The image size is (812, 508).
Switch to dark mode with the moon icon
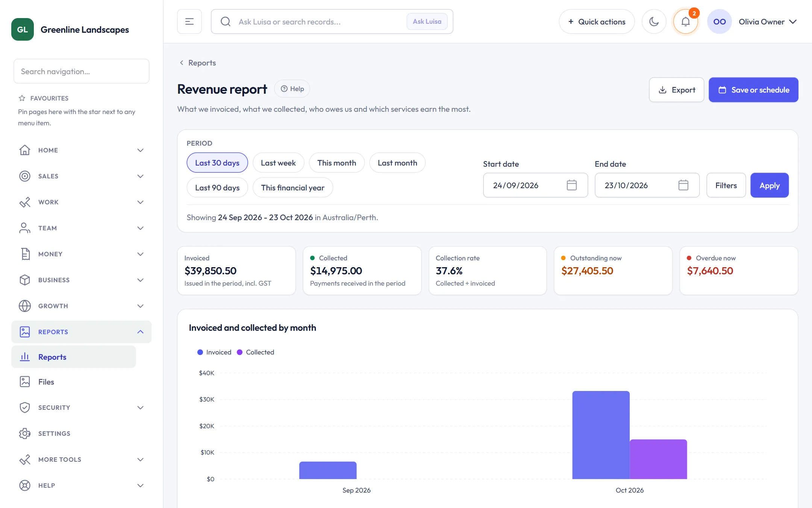(654, 21)
